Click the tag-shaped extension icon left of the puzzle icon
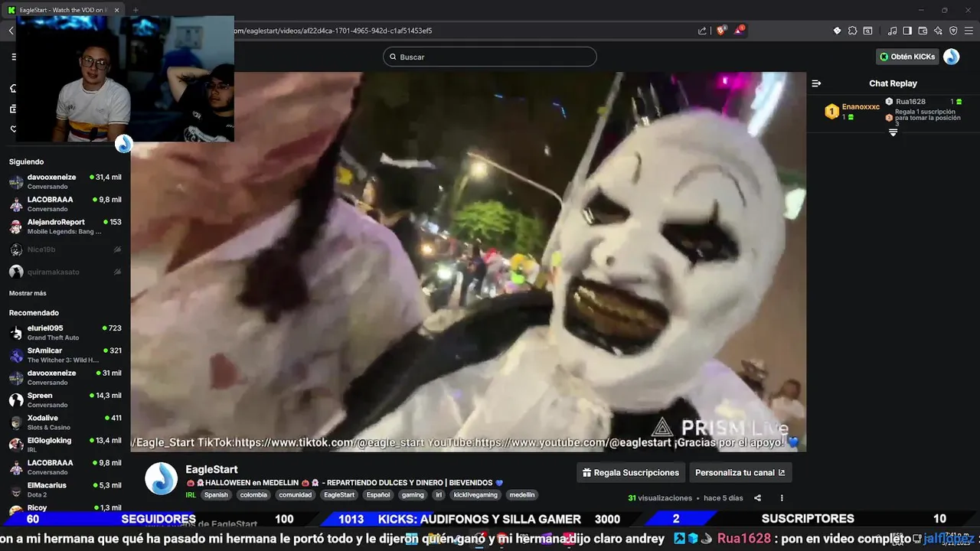The image size is (980, 551). click(x=837, y=31)
